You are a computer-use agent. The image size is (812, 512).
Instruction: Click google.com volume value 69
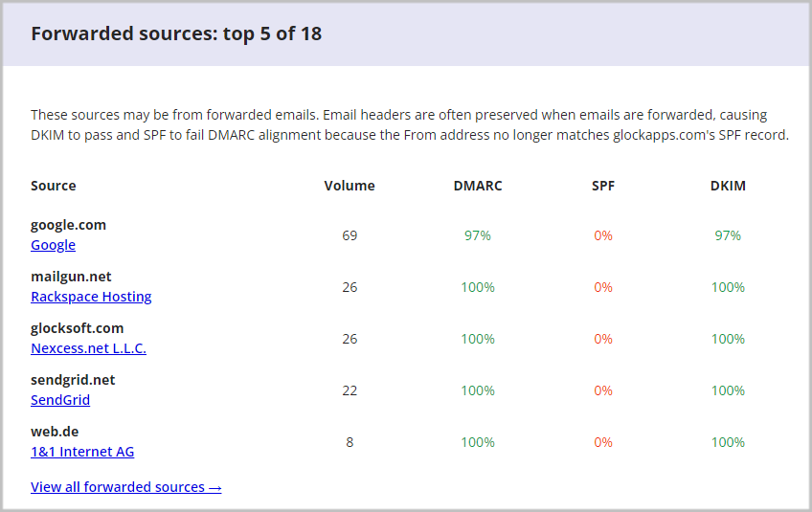(350, 235)
